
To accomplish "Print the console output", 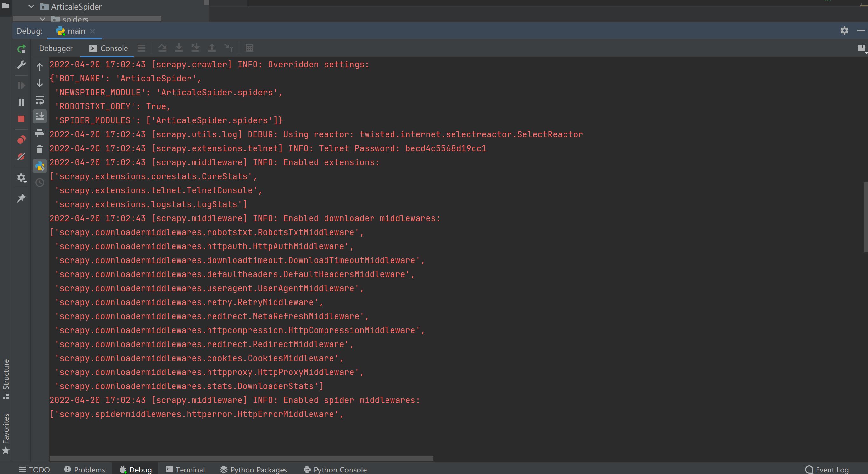I will click(x=40, y=133).
